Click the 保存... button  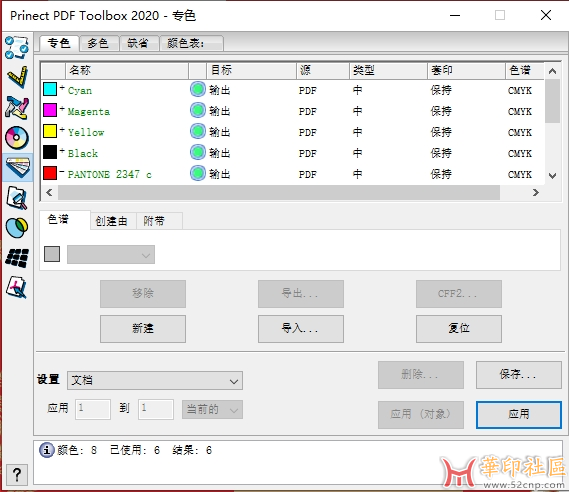coord(519,375)
